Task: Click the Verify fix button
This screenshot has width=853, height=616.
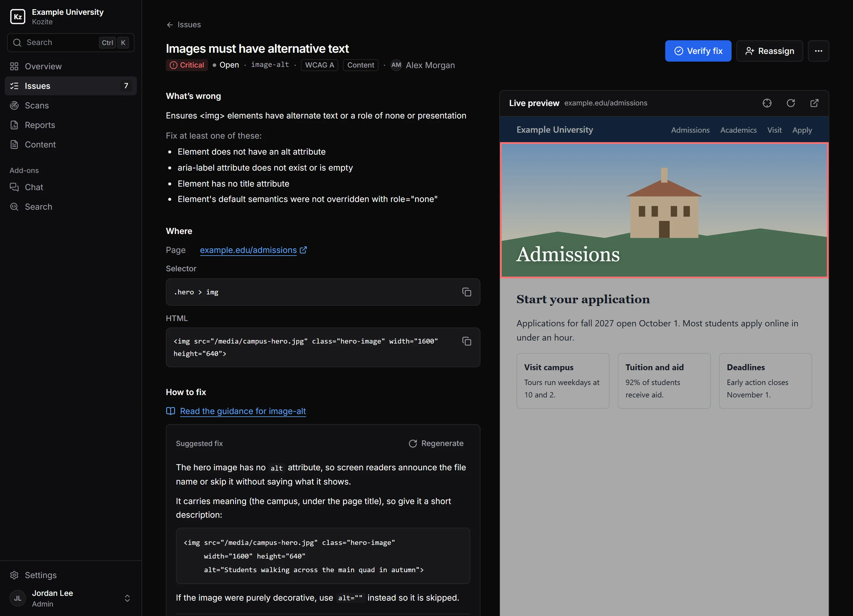Action: point(698,51)
